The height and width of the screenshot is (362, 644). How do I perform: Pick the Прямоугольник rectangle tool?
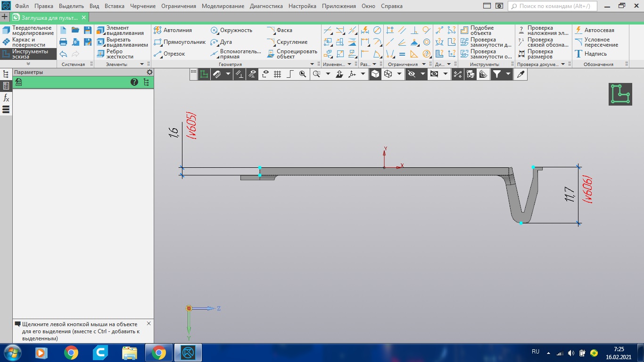click(180, 42)
